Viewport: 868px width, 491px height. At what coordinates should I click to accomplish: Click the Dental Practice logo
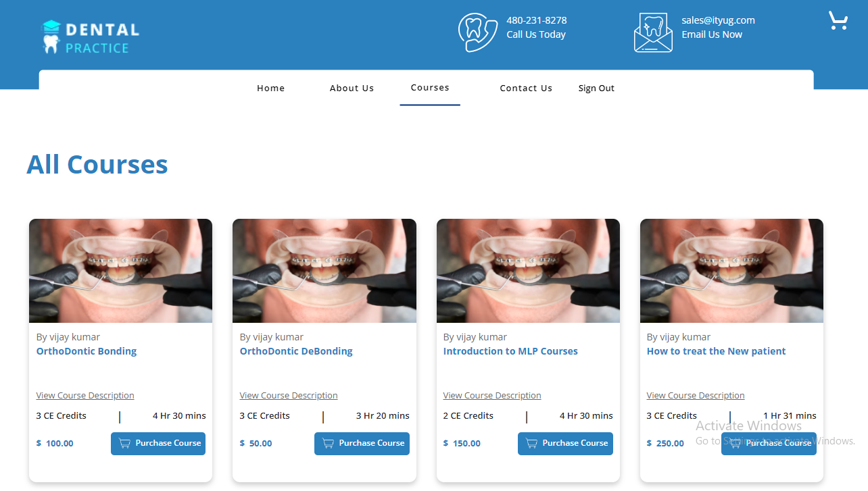(x=91, y=37)
